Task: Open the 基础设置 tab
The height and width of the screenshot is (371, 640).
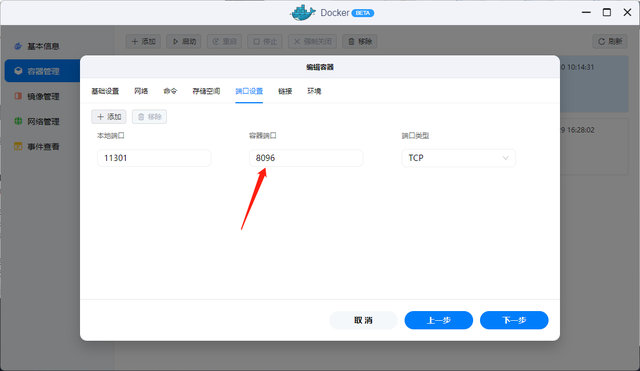Action: [105, 91]
